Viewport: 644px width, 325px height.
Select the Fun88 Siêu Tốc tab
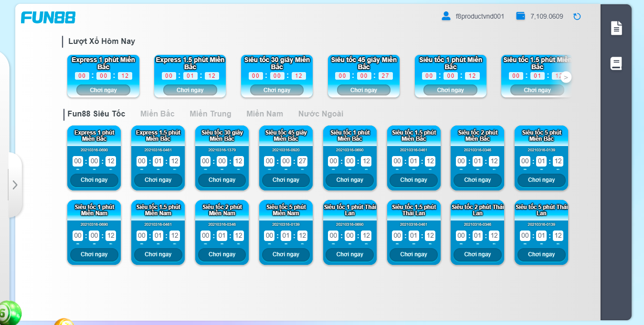pos(96,114)
